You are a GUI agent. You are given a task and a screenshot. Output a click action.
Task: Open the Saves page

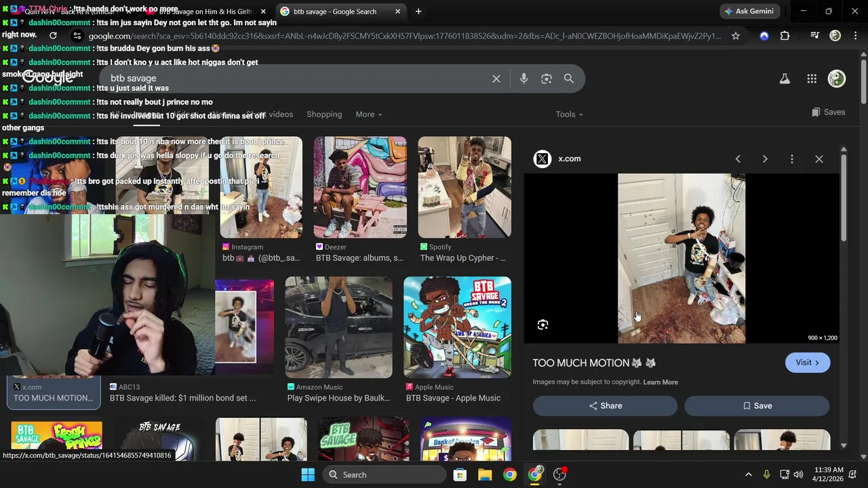pyautogui.click(x=828, y=113)
